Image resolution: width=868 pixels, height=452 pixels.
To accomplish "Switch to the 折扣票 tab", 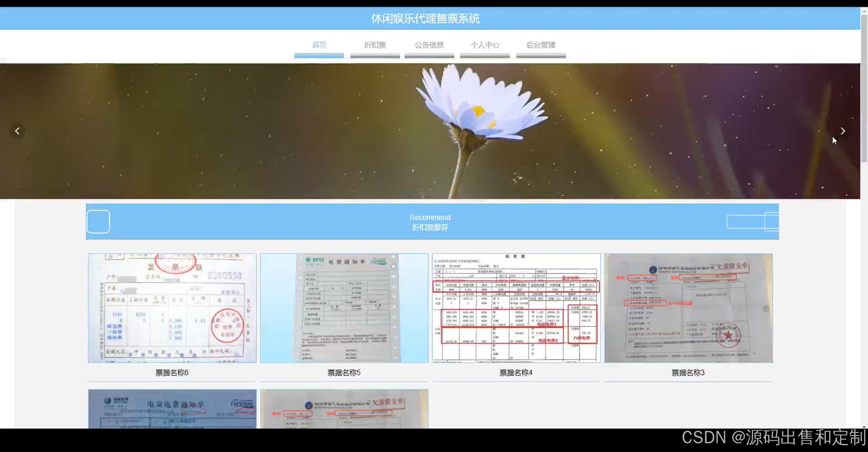I will click(x=375, y=45).
